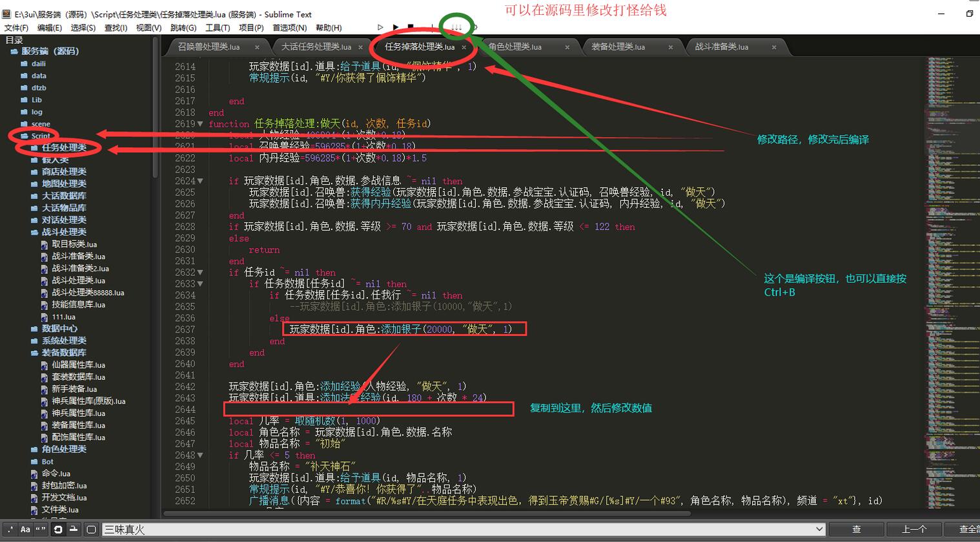Image resolution: width=980 pixels, height=542 pixels.
Task: Open the find history dropdown arrow
Action: tap(819, 529)
